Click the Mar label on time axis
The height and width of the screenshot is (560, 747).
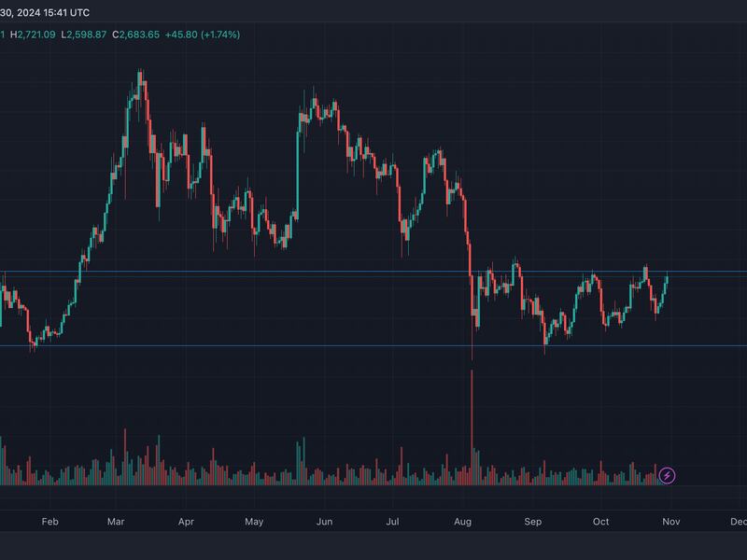click(118, 522)
